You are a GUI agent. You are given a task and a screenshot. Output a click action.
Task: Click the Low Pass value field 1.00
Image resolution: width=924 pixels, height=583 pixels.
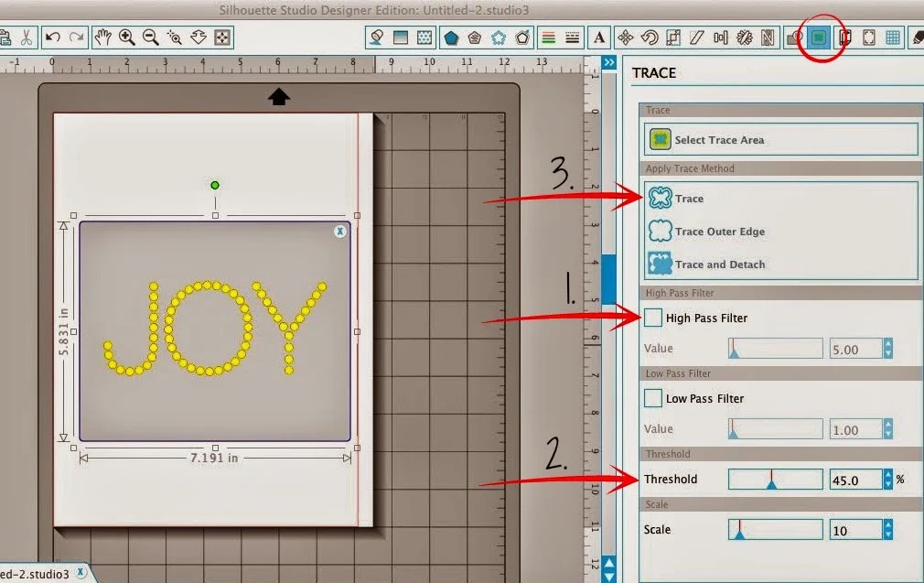(855, 430)
